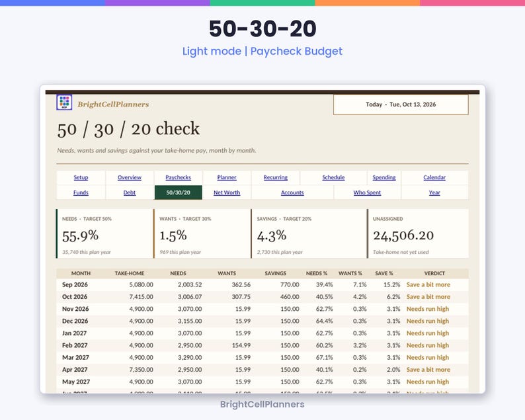Go to the Calendar link
The image size is (525, 420).
click(x=434, y=177)
